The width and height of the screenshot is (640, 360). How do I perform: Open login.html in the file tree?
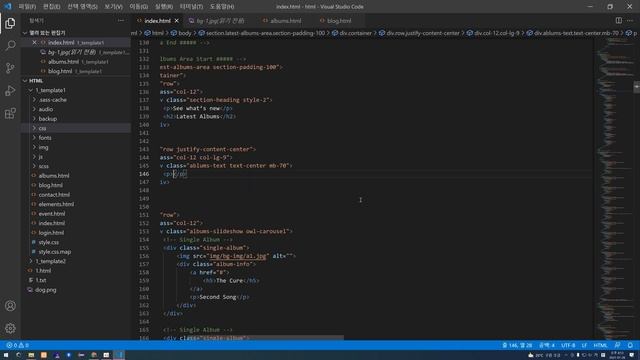pyautogui.click(x=51, y=233)
